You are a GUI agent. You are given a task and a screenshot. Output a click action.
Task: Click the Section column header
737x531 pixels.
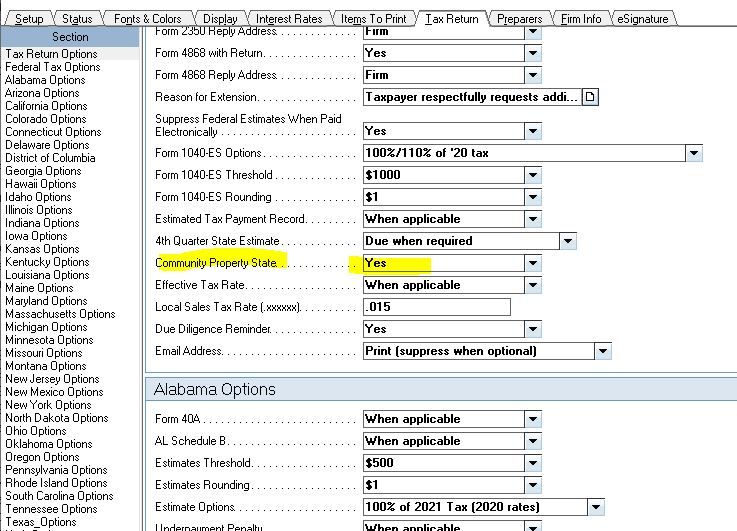69,37
